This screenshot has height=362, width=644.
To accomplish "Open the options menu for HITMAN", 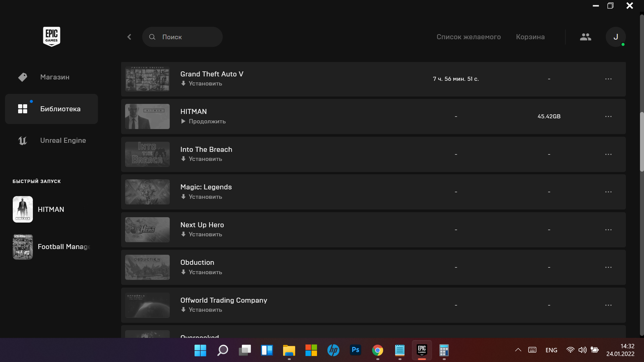I will tap(608, 116).
